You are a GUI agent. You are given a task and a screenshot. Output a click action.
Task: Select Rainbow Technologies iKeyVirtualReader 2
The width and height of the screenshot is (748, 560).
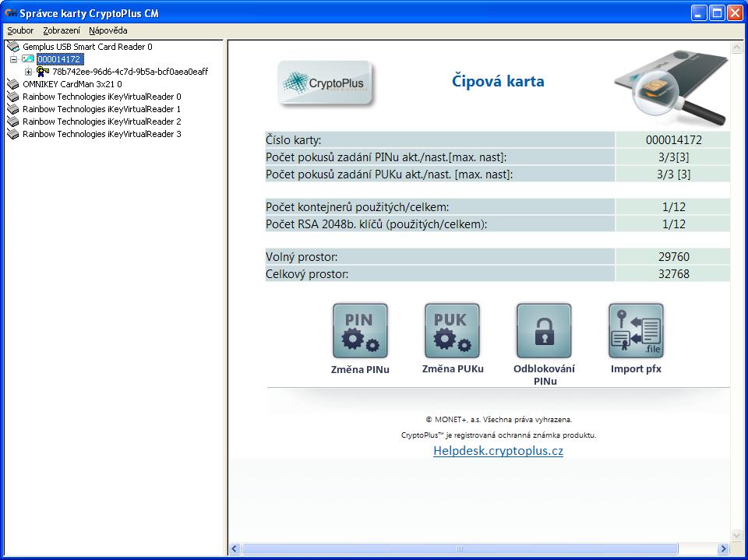click(x=102, y=122)
